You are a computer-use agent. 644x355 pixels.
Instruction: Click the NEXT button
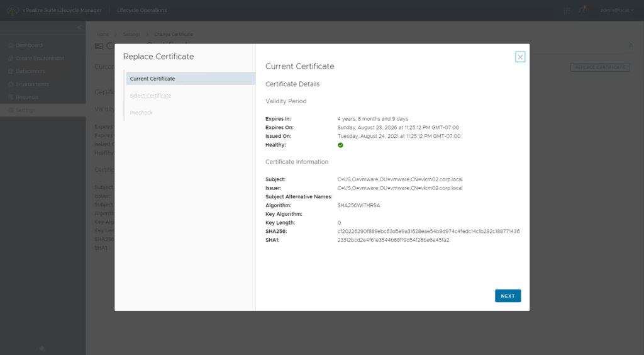click(x=508, y=296)
